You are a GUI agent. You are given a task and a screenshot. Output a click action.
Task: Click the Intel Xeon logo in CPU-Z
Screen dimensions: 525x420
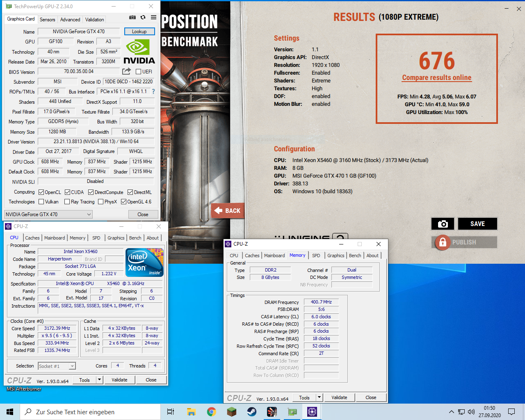pos(144,262)
